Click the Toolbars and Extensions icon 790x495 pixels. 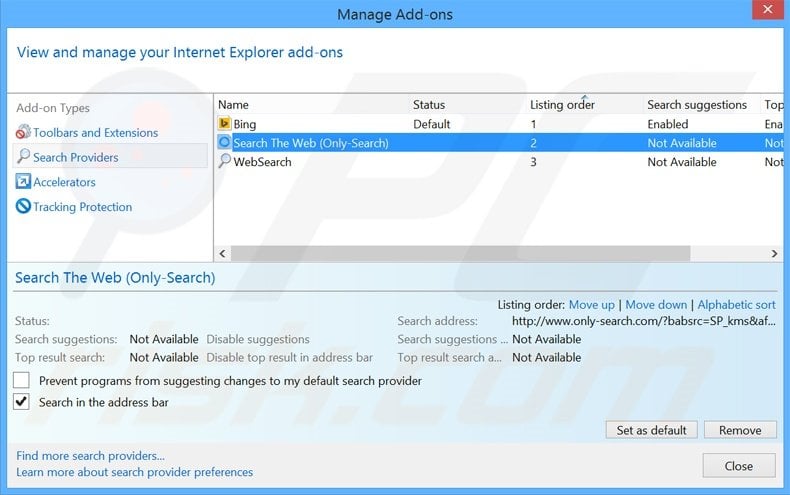[x=23, y=132]
